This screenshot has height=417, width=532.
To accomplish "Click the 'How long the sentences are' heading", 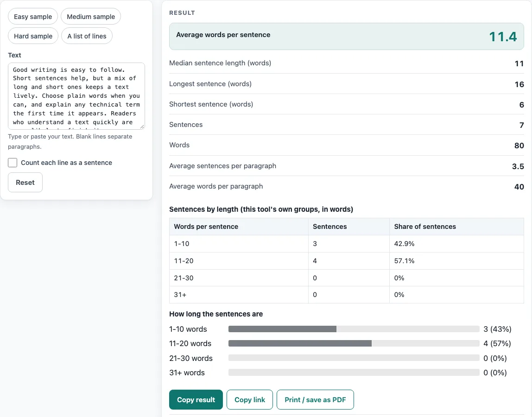I will tap(216, 314).
